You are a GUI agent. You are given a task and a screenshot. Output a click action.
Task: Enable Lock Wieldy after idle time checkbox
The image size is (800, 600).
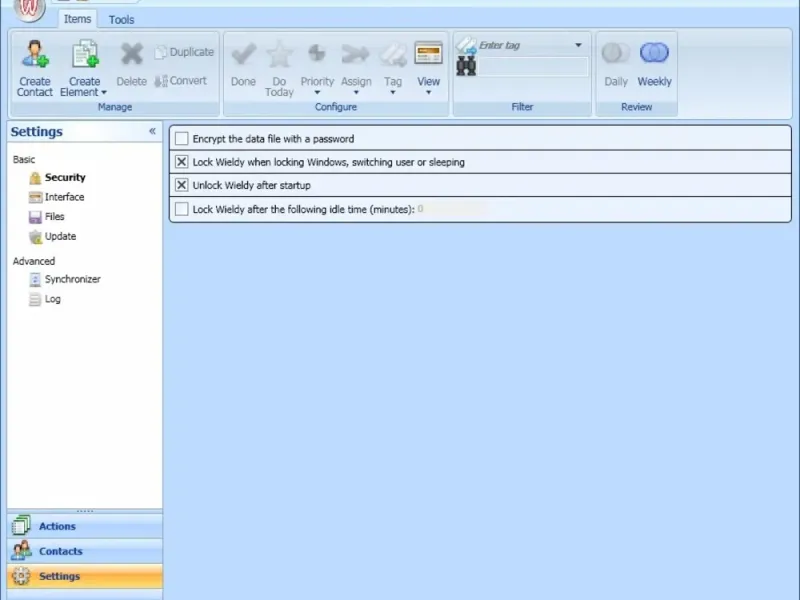point(181,209)
